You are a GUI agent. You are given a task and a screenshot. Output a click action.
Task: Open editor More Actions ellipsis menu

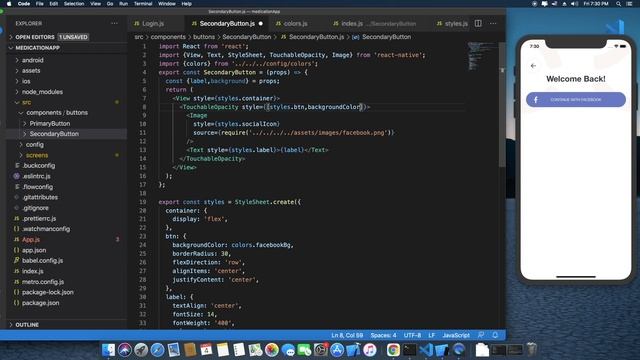(x=493, y=24)
